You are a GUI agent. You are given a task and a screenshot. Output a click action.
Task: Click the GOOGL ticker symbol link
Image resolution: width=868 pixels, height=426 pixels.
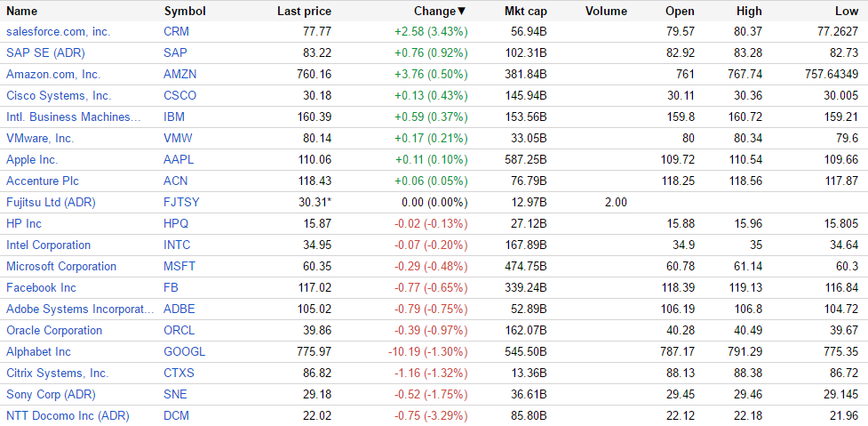click(x=184, y=351)
